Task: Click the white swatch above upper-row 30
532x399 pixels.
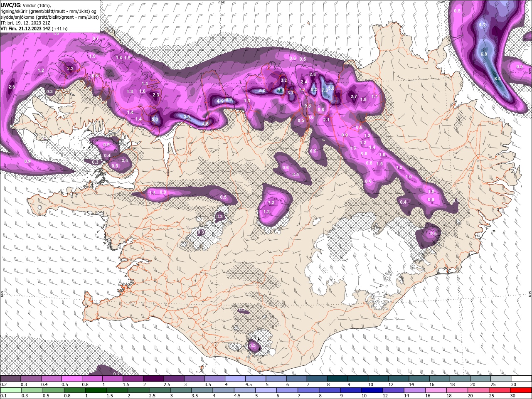Action: click(521, 379)
